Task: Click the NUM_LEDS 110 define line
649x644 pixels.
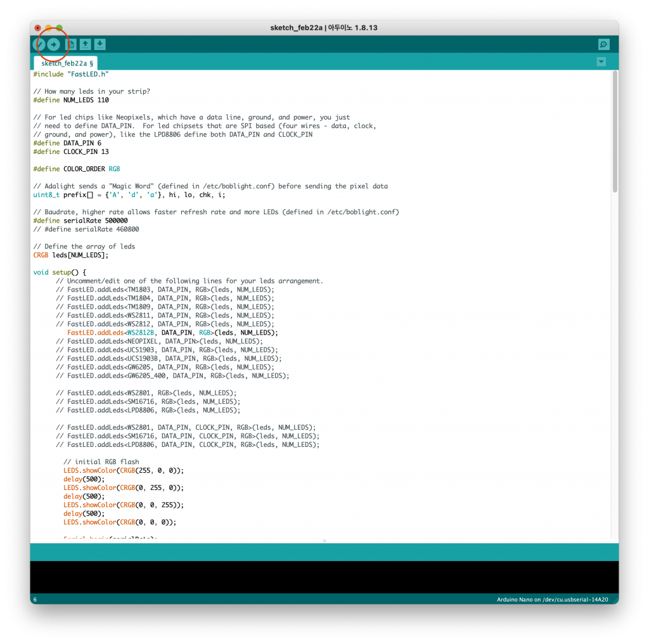Action: (71, 100)
